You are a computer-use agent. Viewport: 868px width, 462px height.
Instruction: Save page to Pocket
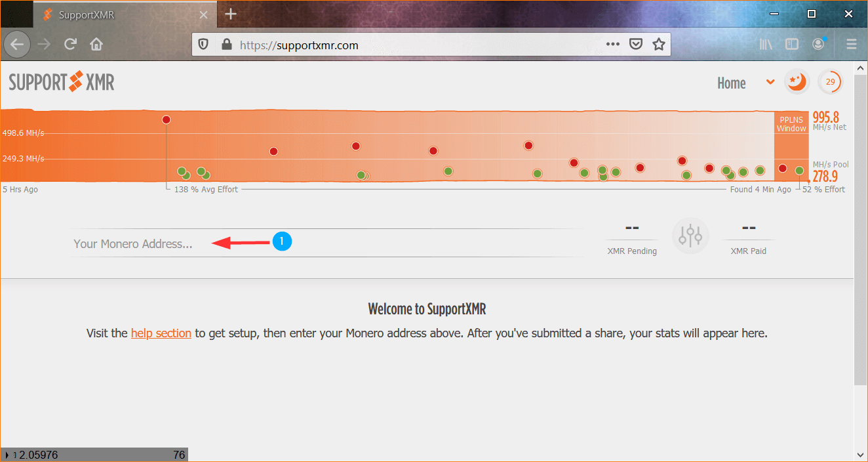(635, 45)
